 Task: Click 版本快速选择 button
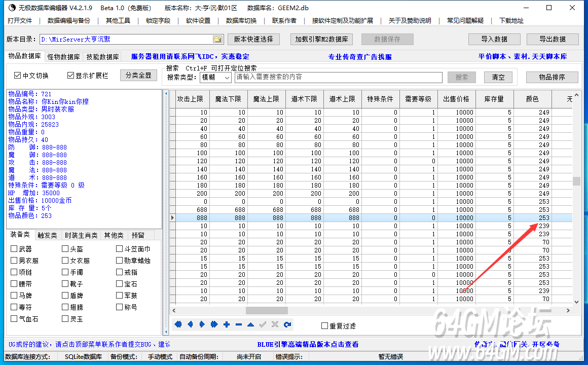pyautogui.click(x=253, y=40)
